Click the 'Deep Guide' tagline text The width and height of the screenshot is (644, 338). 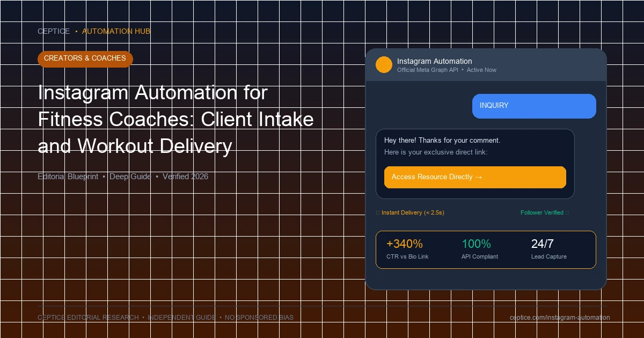pyautogui.click(x=130, y=177)
